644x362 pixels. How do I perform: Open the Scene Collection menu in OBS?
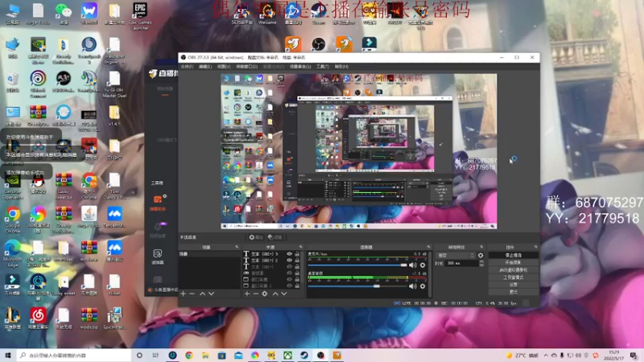coord(300,67)
